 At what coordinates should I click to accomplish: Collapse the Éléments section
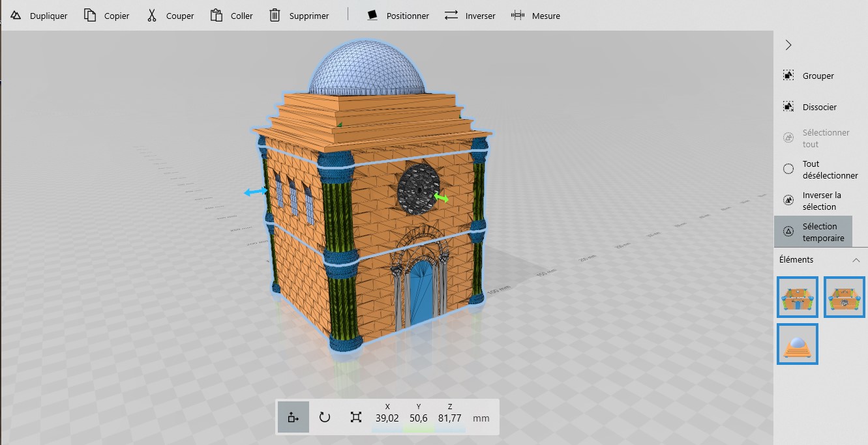tap(856, 260)
